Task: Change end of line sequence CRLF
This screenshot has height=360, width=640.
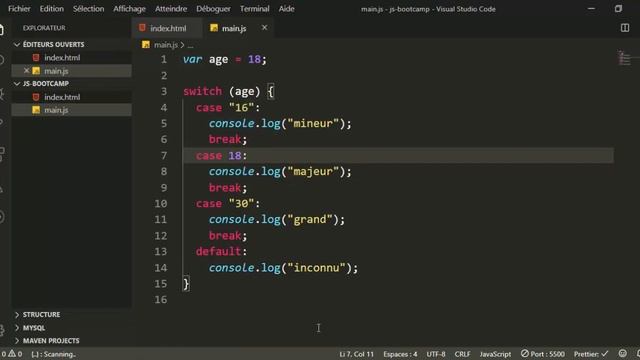Action: tap(462, 354)
